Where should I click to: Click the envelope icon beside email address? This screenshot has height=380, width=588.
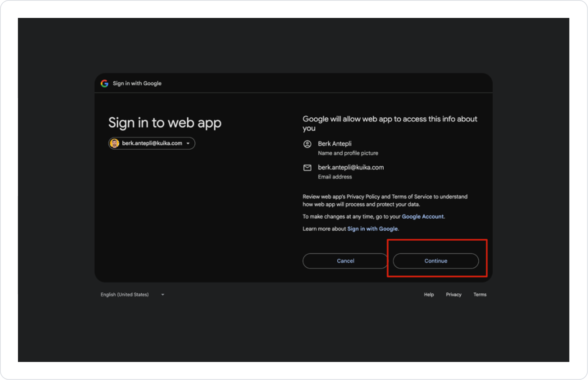[x=307, y=168]
